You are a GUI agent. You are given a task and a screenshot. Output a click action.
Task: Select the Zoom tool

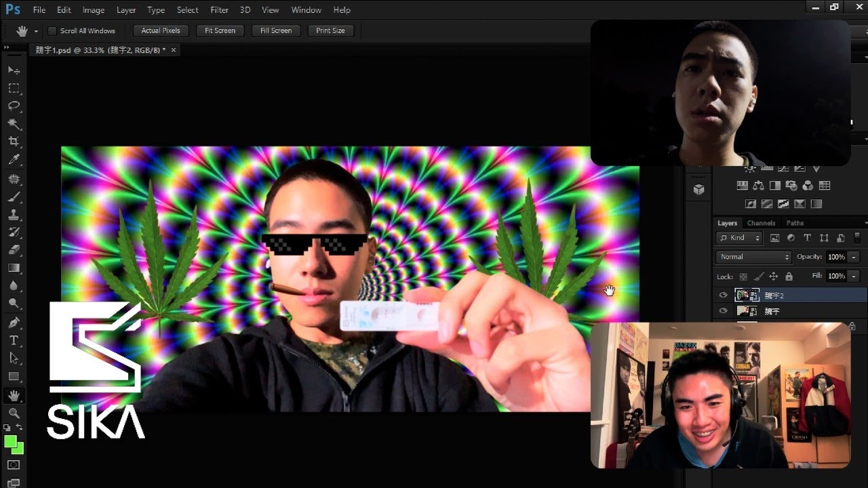pos(14,413)
